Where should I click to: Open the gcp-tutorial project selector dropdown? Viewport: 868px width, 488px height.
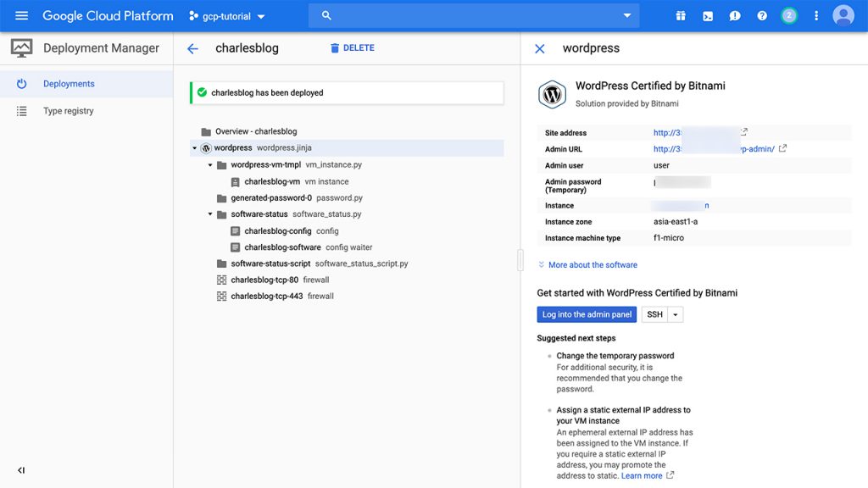(227, 16)
